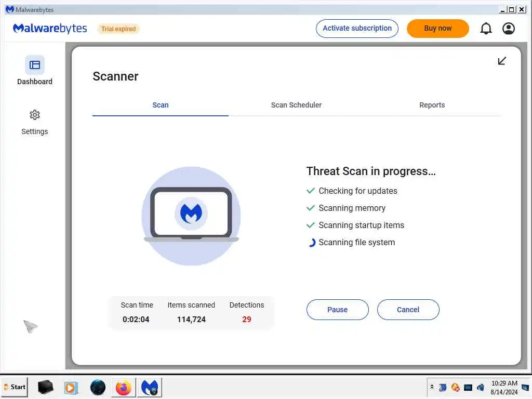This screenshot has width=532, height=399.
Task: Click the Trial expired badge
Action: [x=118, y=29]
